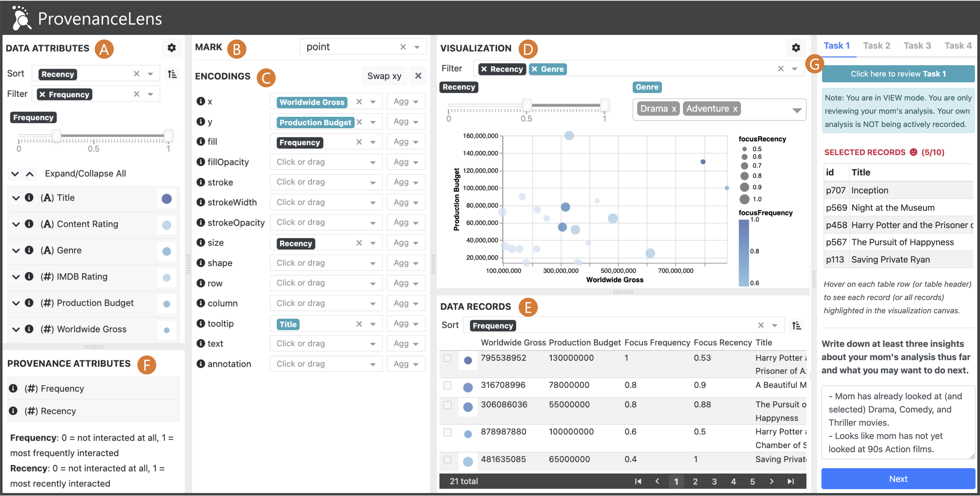Click info icon beside Frequency provenance attribute

point(13,388)
